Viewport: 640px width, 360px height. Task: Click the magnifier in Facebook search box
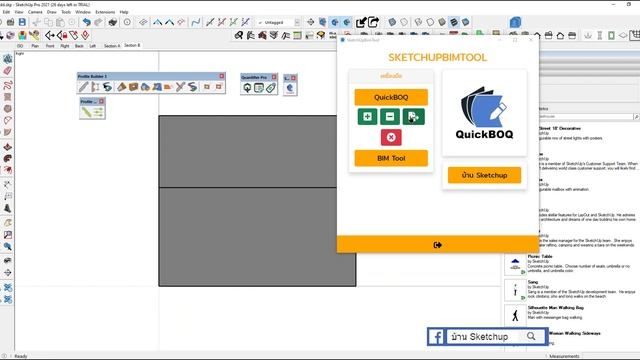[531, 336]
